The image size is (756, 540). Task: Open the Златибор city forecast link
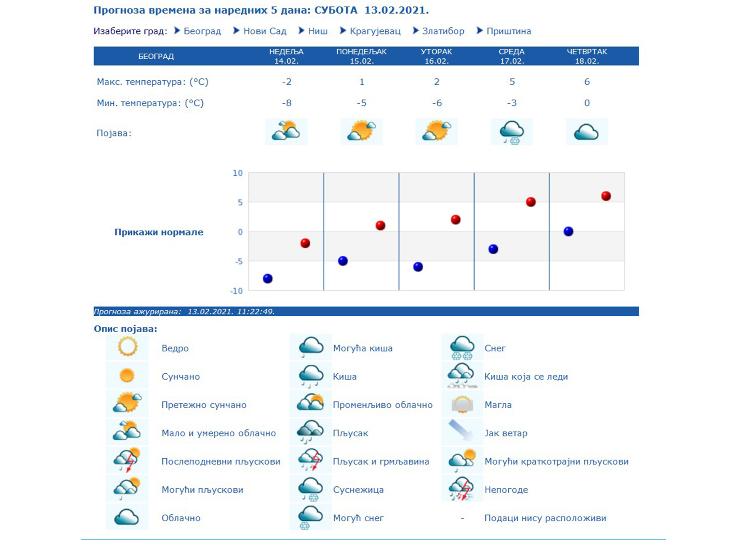point(443,31)
